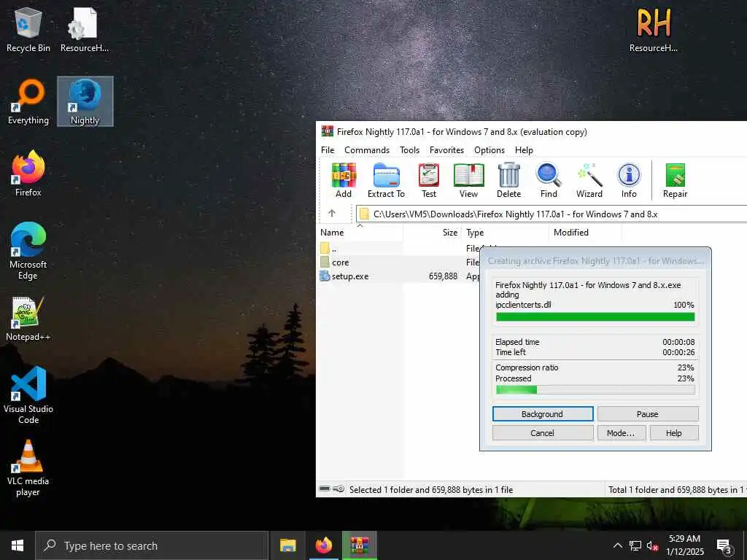Sort by the Name column header
The height and width of the screenshot is (560, 747).
click(x=360, y=233)
